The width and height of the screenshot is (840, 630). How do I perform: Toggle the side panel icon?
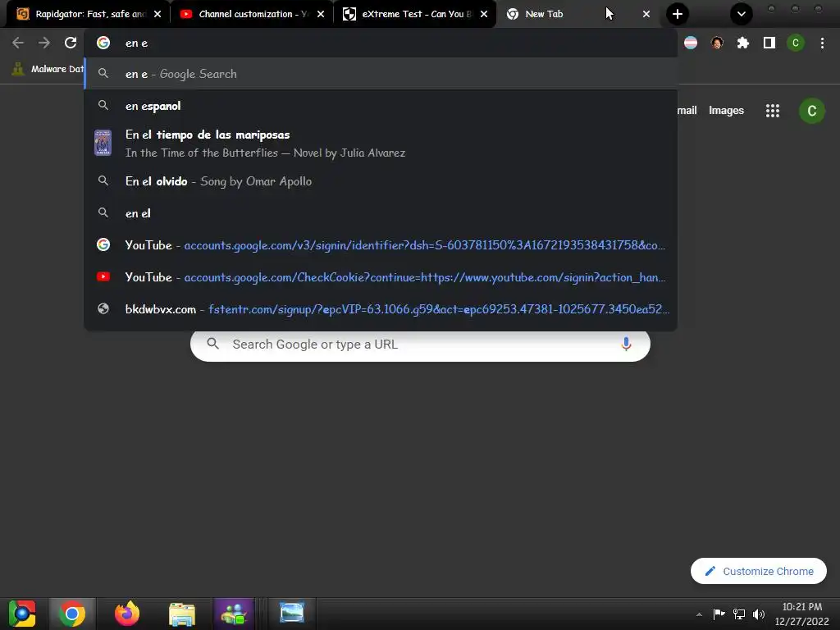point(769,43)
